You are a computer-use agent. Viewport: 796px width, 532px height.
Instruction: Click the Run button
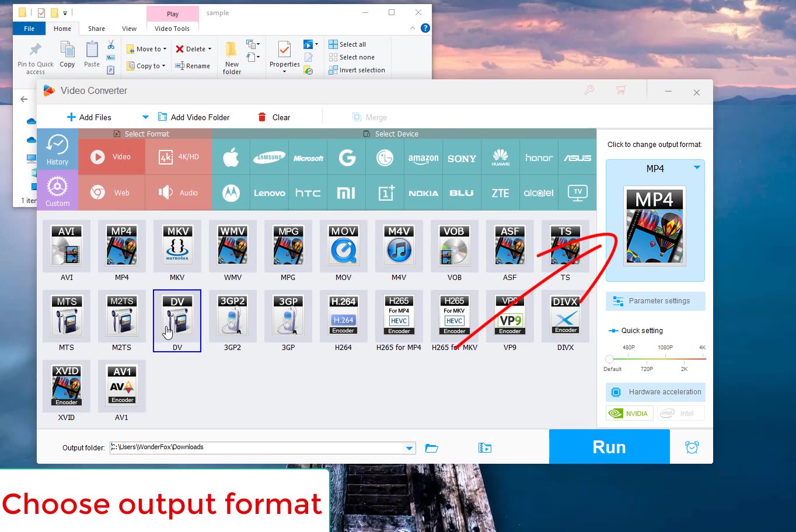coord(609,447)
